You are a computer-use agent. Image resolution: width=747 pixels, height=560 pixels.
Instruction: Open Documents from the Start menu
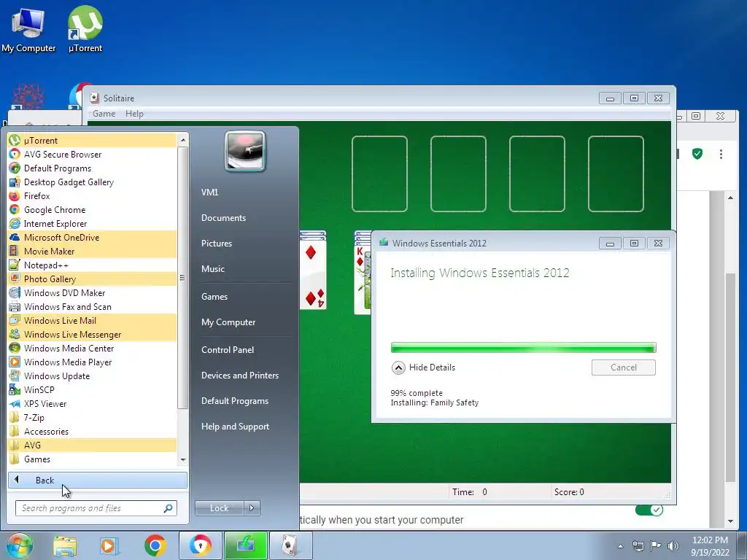(x=223, y=217)
